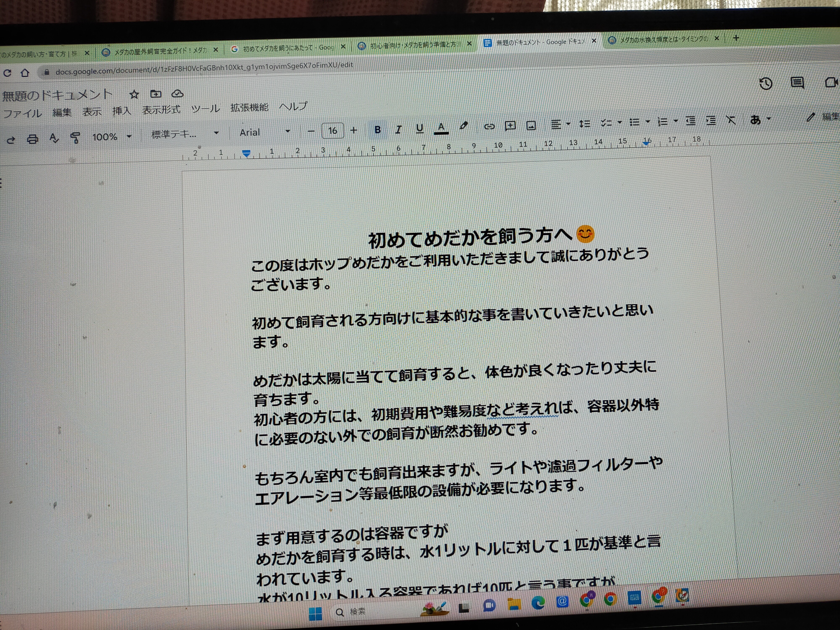This screenshot has width=840, height=630.
Task: Click plus to increase font size
Action: click(354, 130)
